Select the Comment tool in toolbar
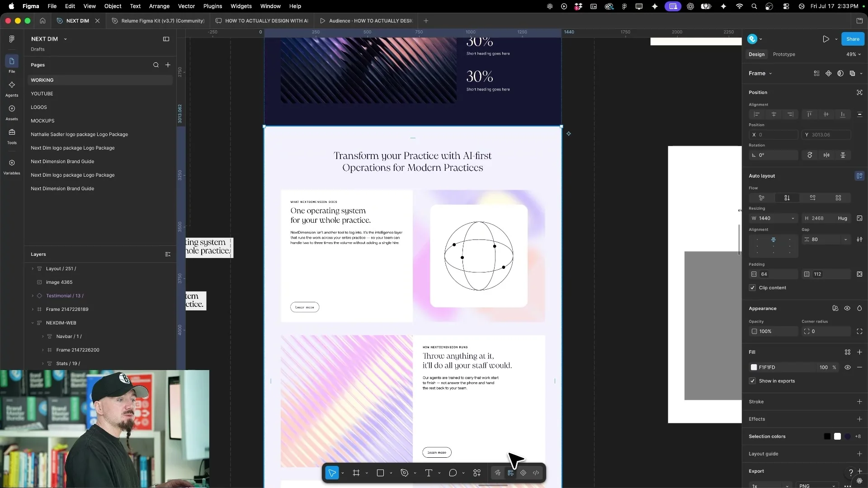868x488 pixels. 453,473
